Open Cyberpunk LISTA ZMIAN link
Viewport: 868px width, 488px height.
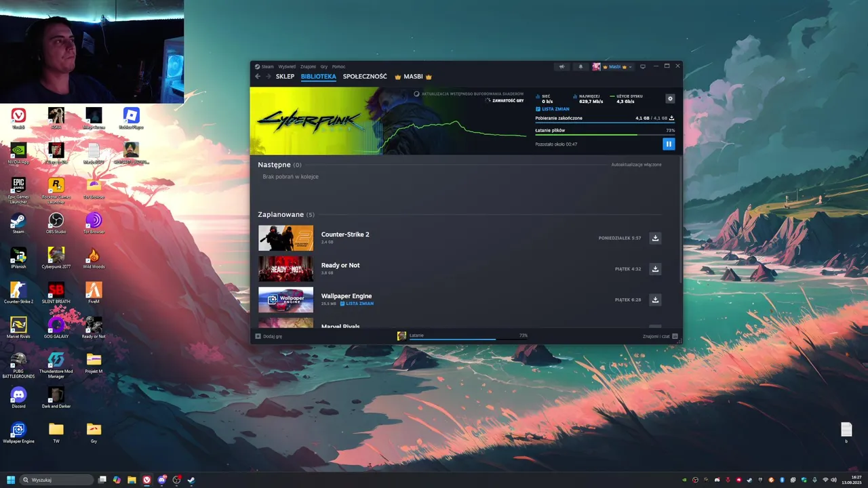(553, 109)
